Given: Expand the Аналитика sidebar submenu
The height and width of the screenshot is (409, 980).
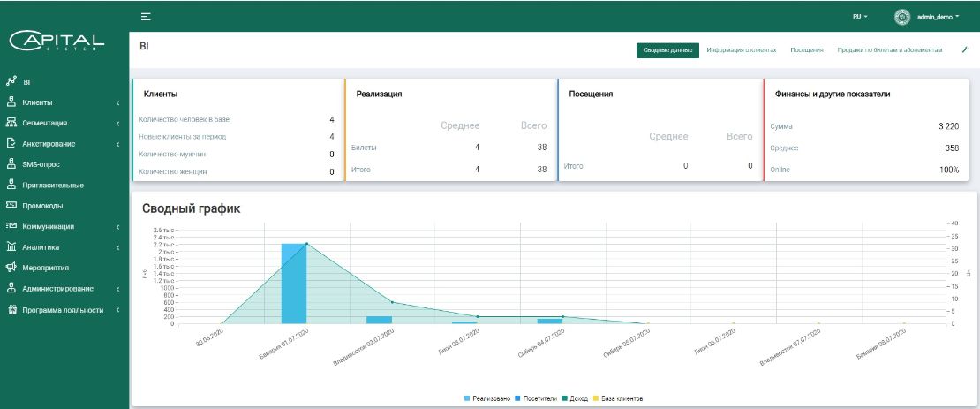Looking at the screenshot, I should point(117,247).
